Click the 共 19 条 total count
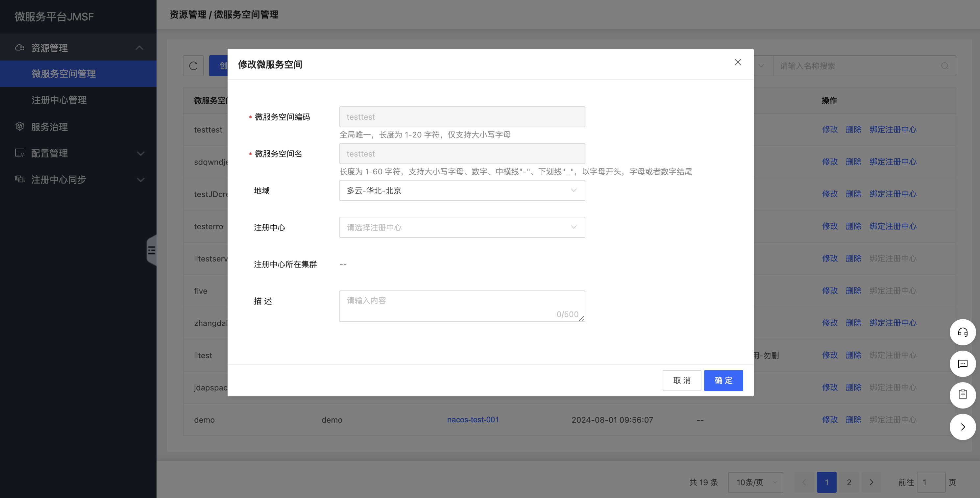This screenshot has width=980, height=498. tap(703, 483)
